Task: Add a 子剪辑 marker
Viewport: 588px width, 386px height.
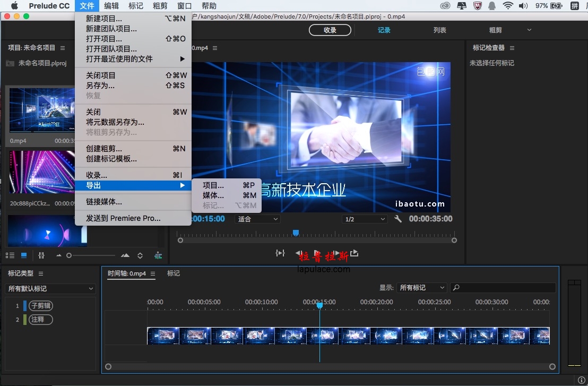Action: coord(41,306)
